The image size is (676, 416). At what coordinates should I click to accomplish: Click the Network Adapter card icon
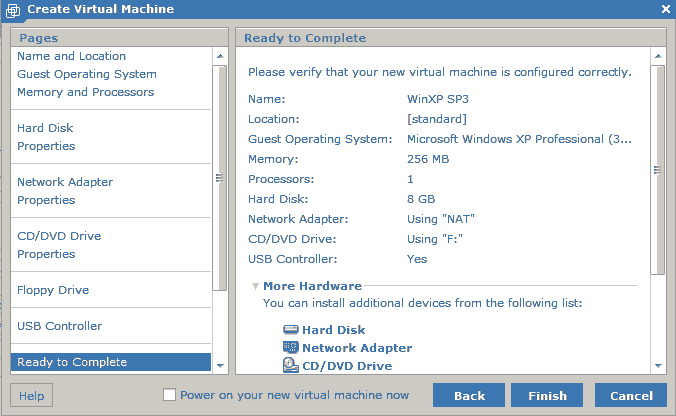[x=291, y=347]
